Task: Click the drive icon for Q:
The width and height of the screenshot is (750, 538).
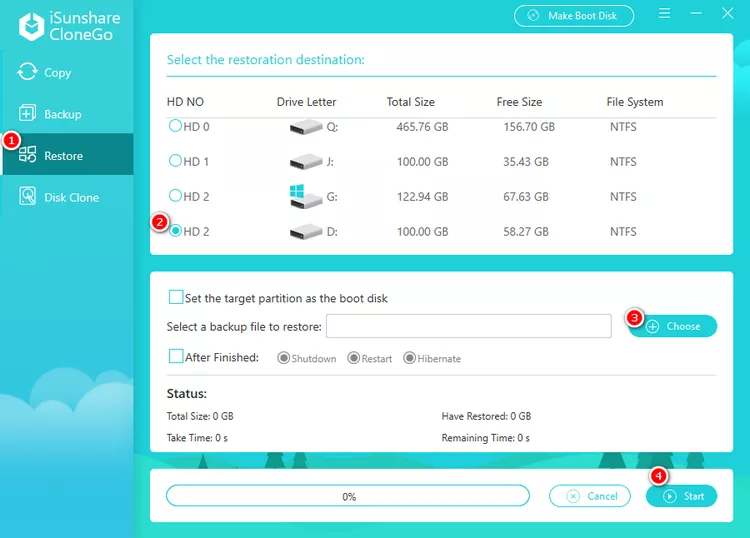Action: click(x=306, y=127)
